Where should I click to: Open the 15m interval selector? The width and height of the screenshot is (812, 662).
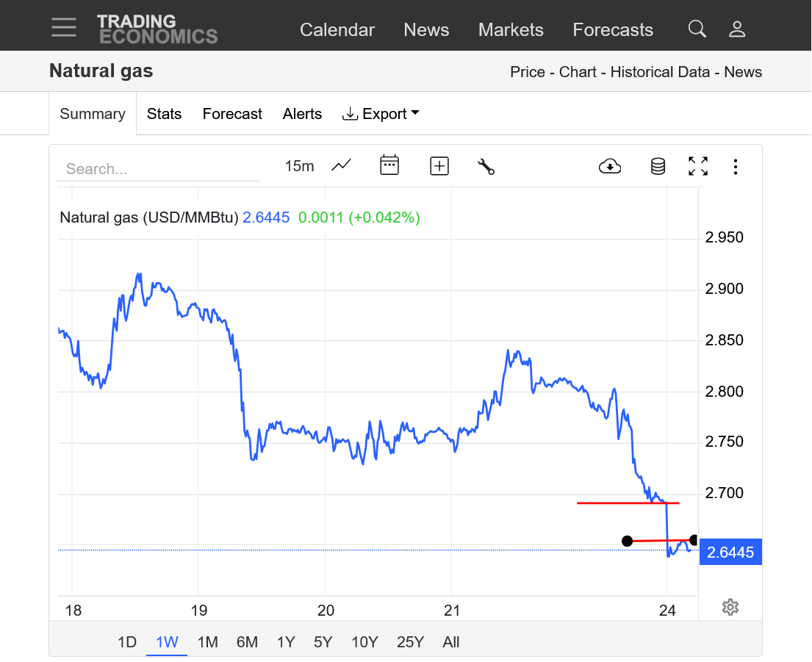click(x=299, y=166)
